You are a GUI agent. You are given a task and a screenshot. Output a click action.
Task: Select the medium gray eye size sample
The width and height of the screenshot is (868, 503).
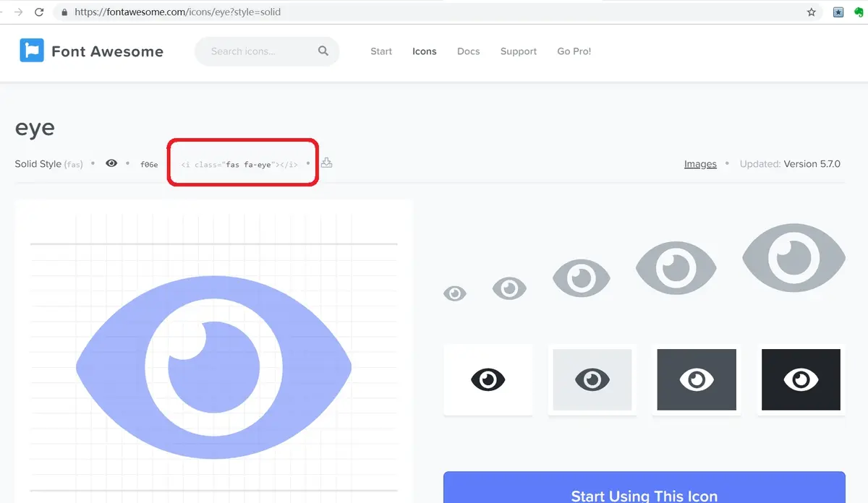[x=582, y=278]
